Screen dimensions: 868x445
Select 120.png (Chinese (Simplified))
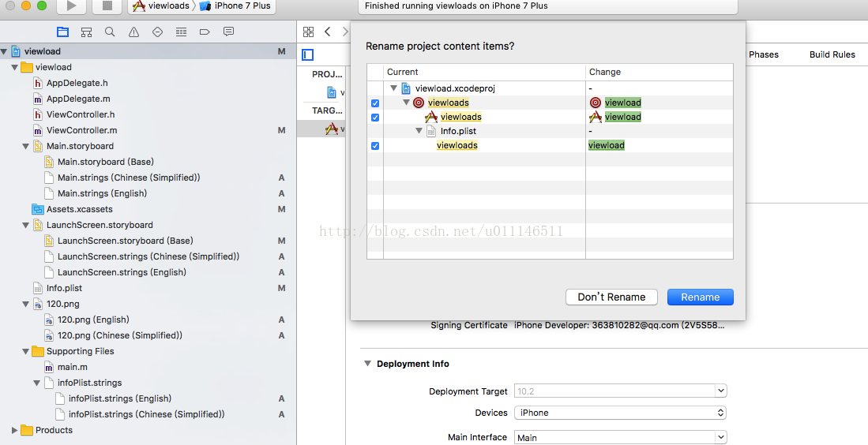click(119, 335)
